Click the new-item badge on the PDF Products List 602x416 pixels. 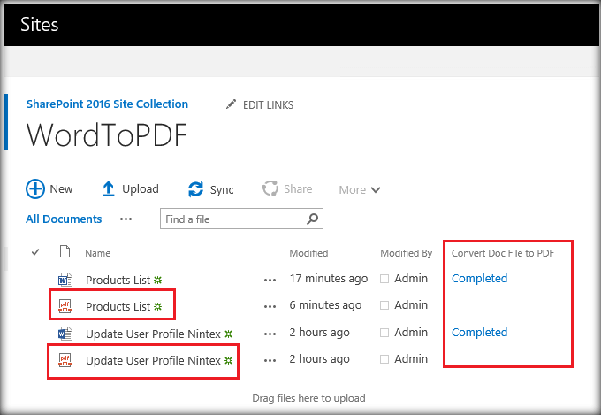pyautogui.click(x=158, y=307)
